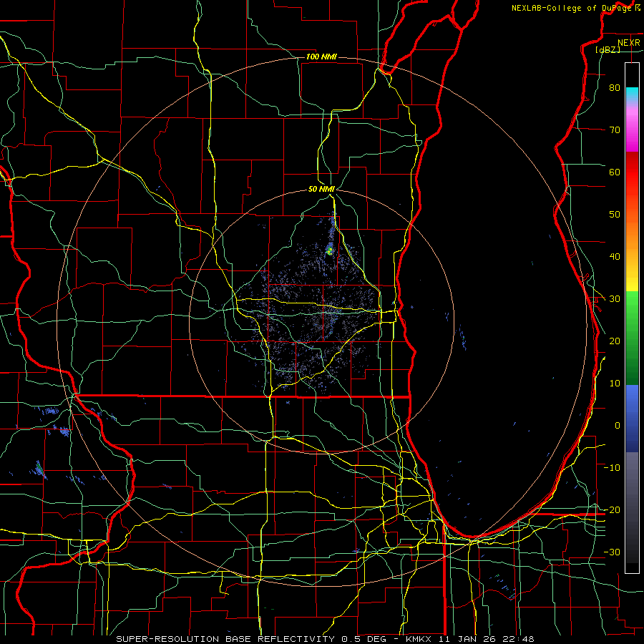
Task: Click the 30 dBZ scale label
Action: click(x=615, y=299)
